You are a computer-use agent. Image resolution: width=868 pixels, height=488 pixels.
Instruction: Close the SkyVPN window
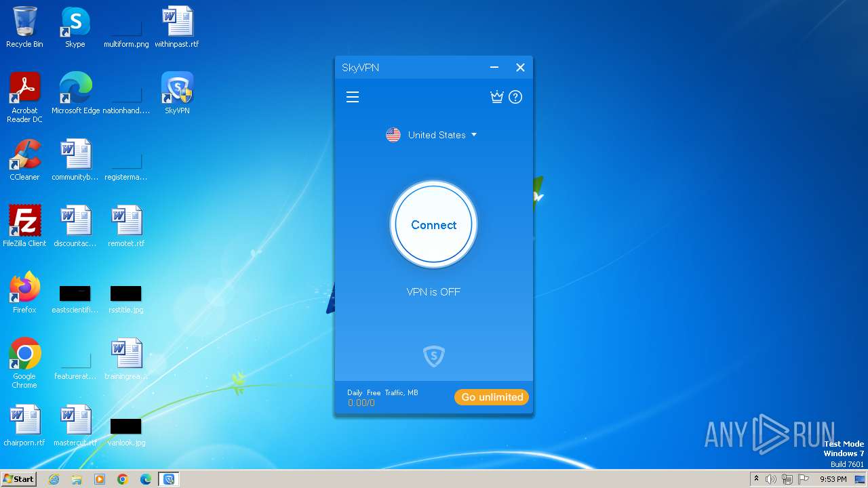[x=520, y=67]
